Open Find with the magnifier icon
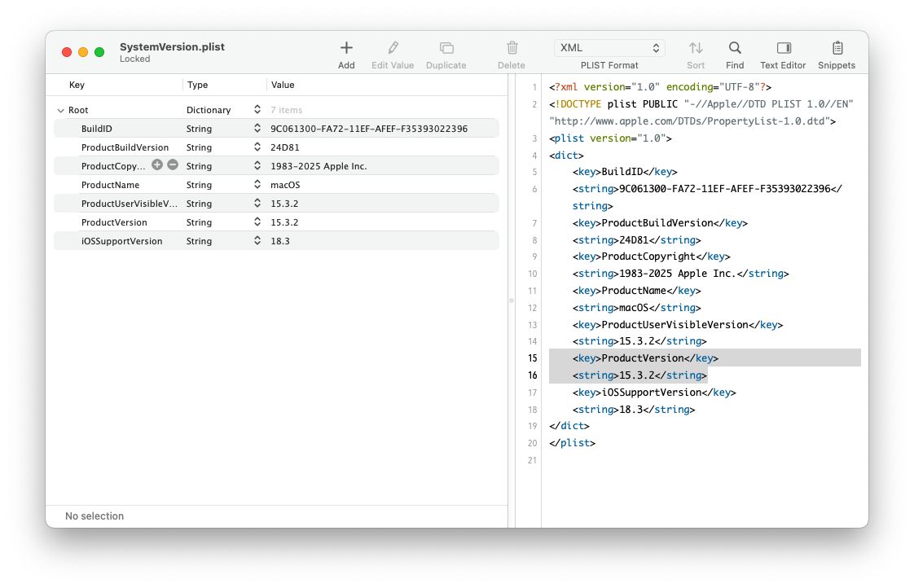 735,49
